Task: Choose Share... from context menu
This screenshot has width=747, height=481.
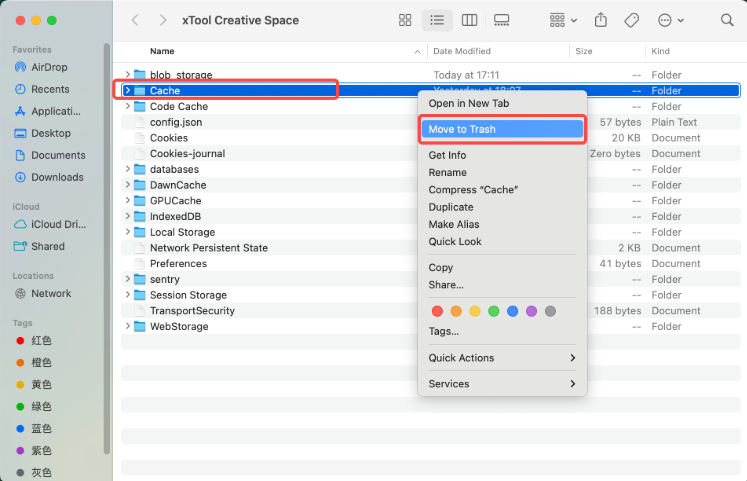Action: coord(502,285)
